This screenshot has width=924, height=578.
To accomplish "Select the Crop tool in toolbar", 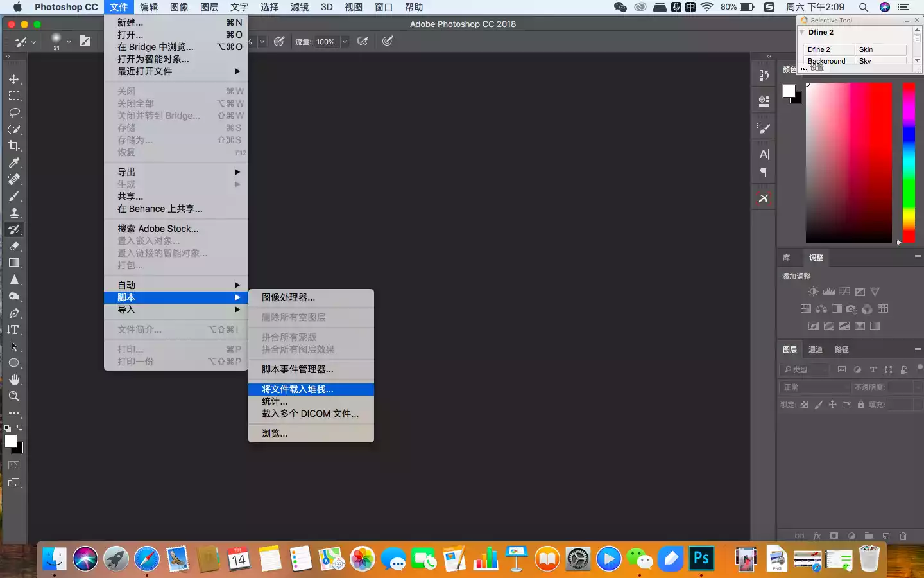I will pyautogui.click(x=14, y=146).
